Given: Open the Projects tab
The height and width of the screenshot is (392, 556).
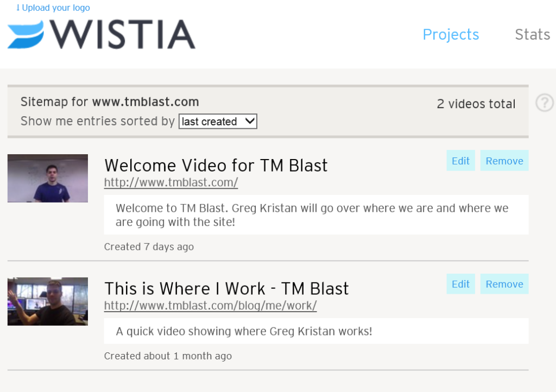Looking at the screenshot, I should [451, 34].
